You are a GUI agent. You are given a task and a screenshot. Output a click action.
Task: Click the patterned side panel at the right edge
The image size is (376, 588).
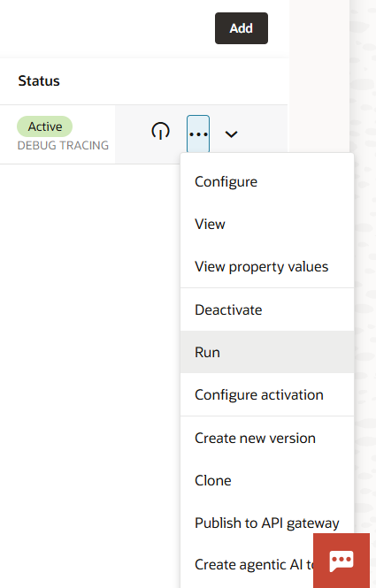pos(363,263)
